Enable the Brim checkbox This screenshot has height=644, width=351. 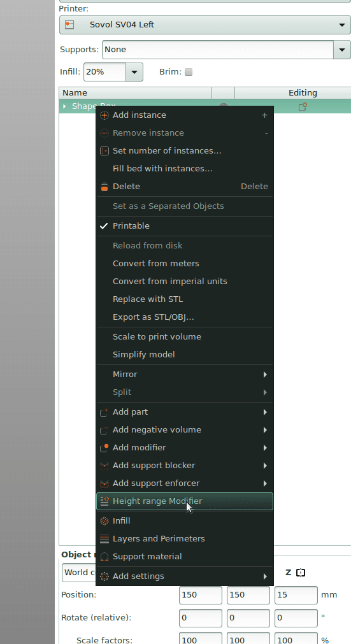tap(189, 72)
